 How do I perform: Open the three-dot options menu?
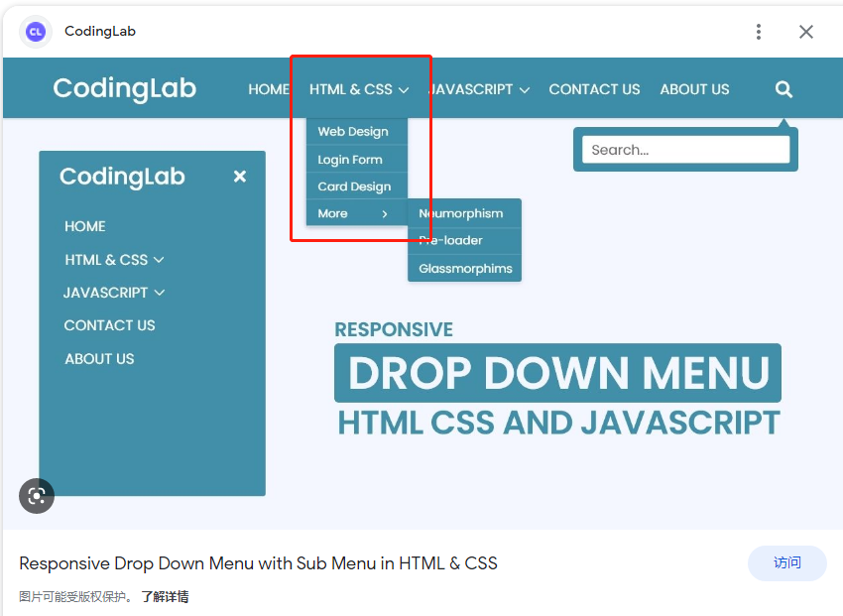(x=759, y=32)
